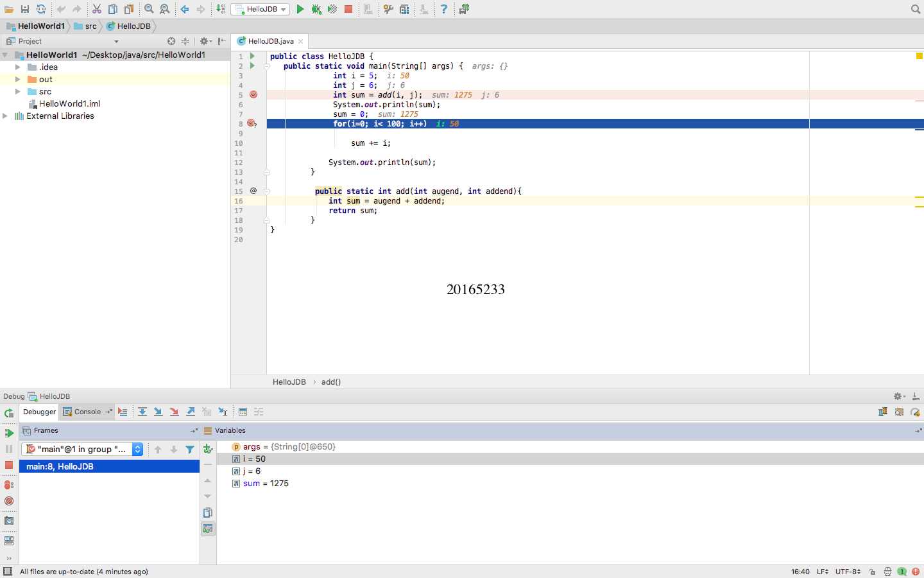This screenshot has width=924, height=578.
Task: Collapse the HelloWorld1 project root
Action: 5,55
